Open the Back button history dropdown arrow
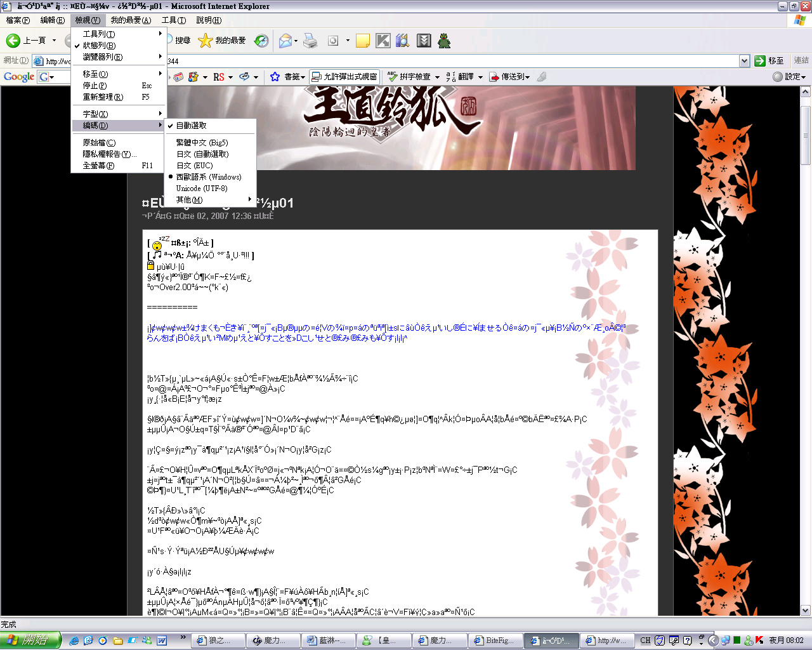This screenshot has height=650, width=812. click(54, 41)
